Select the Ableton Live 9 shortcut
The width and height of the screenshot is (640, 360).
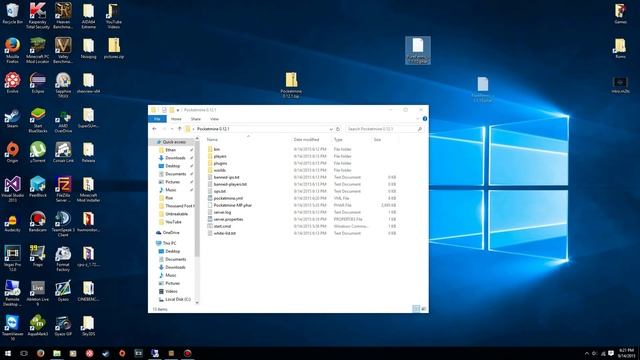38,293
